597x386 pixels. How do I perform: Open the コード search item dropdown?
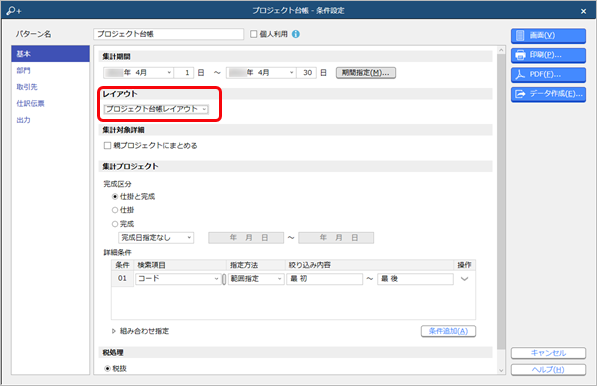(178, 279)
